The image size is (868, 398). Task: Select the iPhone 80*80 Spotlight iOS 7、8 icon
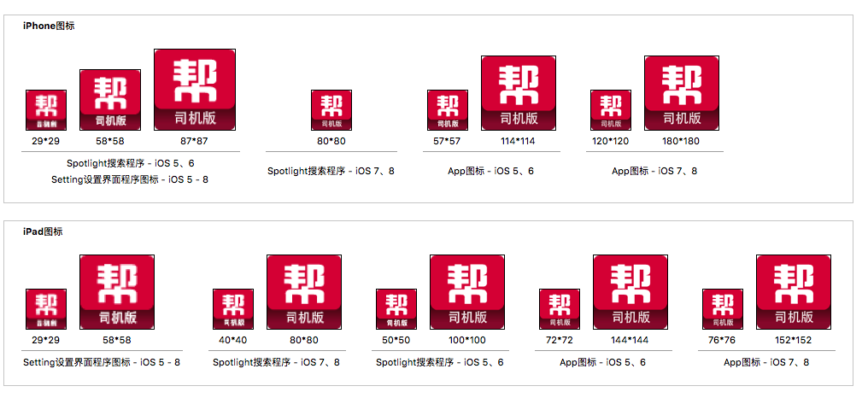tap(331, 110)
